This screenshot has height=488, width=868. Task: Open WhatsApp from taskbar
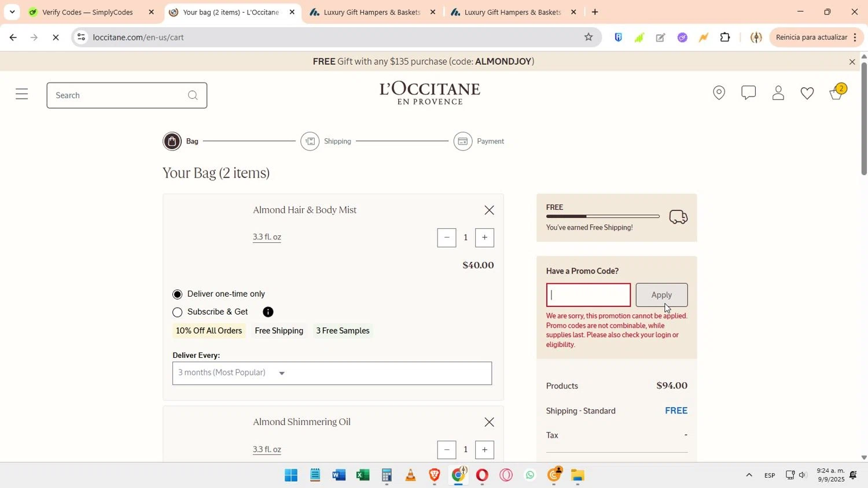pos(530,475)
